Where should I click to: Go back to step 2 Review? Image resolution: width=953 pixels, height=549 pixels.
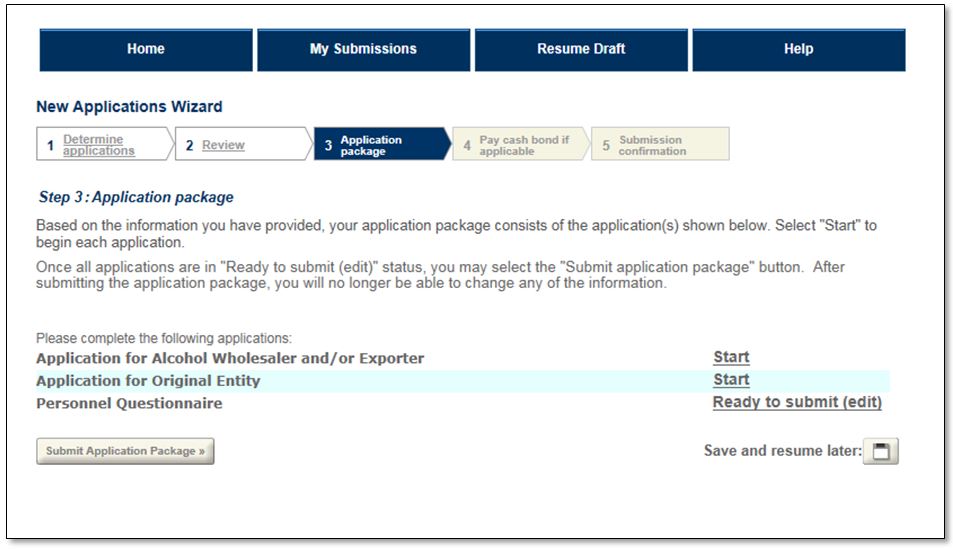223,145
